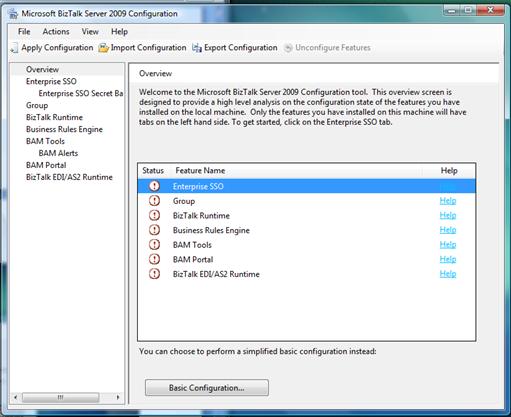Select Business Rules Engine in left pane
The width and height of the screenshot is (511, 417).
(x=64, y=129)
